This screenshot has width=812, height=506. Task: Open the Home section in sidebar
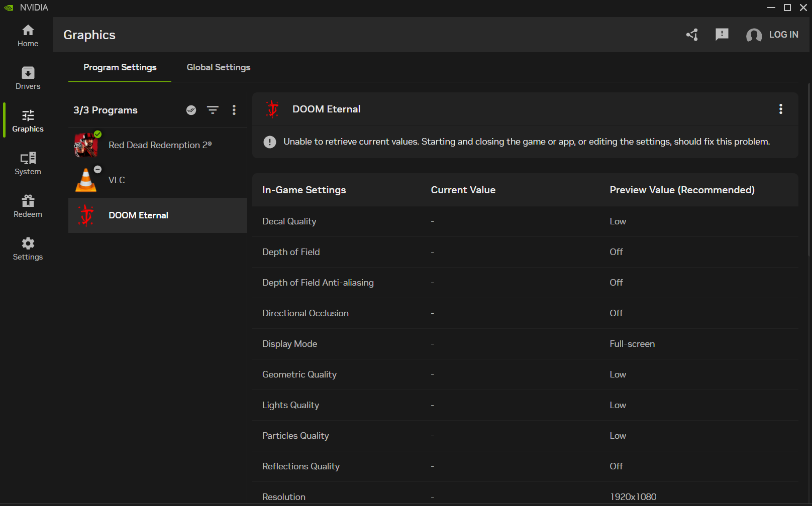pos(28,36)
